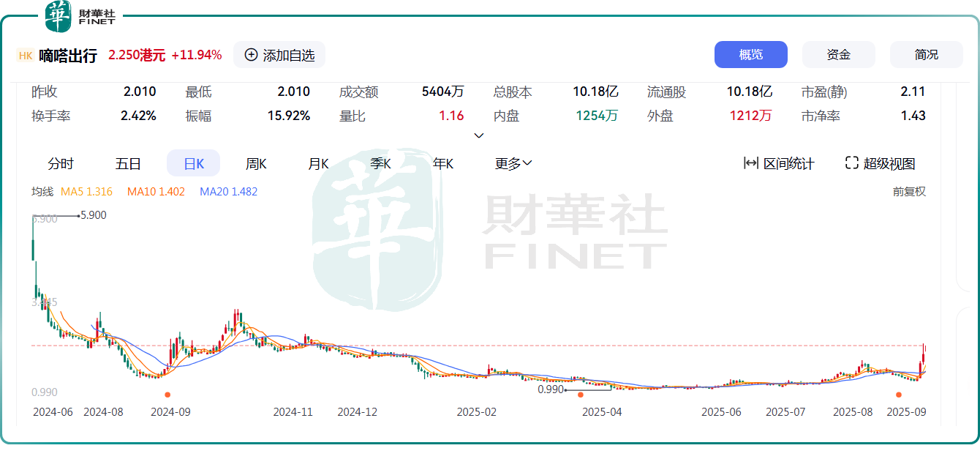Click the orange marker dot near 2025-09

(899, 395)
